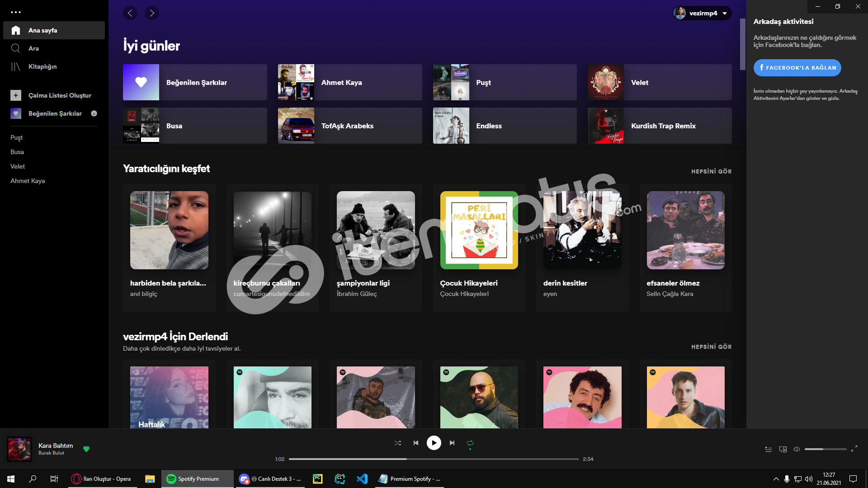The width and height of the screenshot is (868, 488).
Task: Open Busa shortcut tile
Action: click(195, 126)
